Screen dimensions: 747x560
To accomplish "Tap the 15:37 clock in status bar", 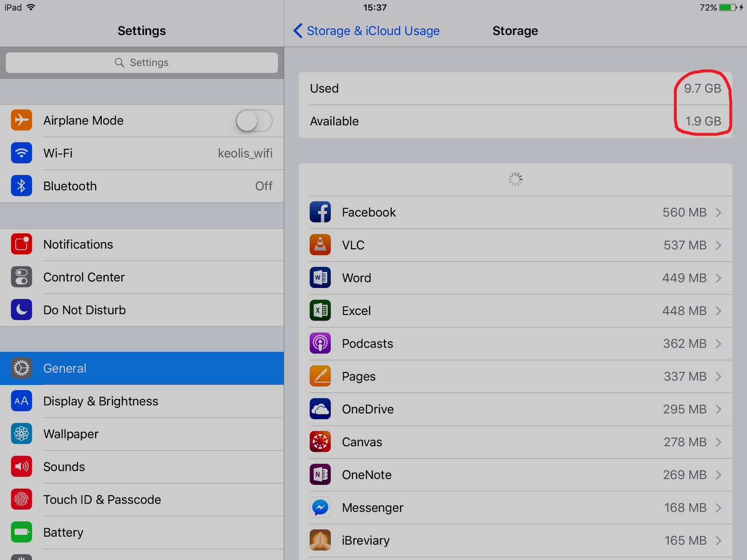I will tap(375, 7).
